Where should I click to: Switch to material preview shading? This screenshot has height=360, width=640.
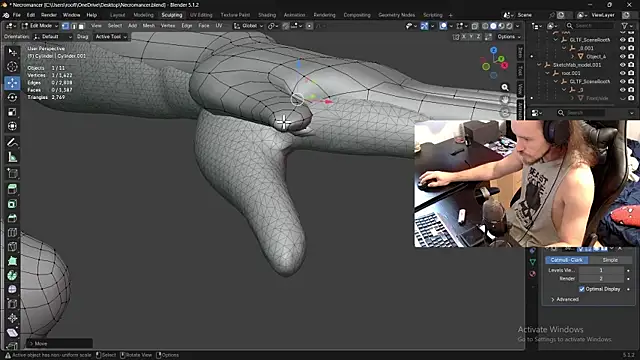(501, 26)
